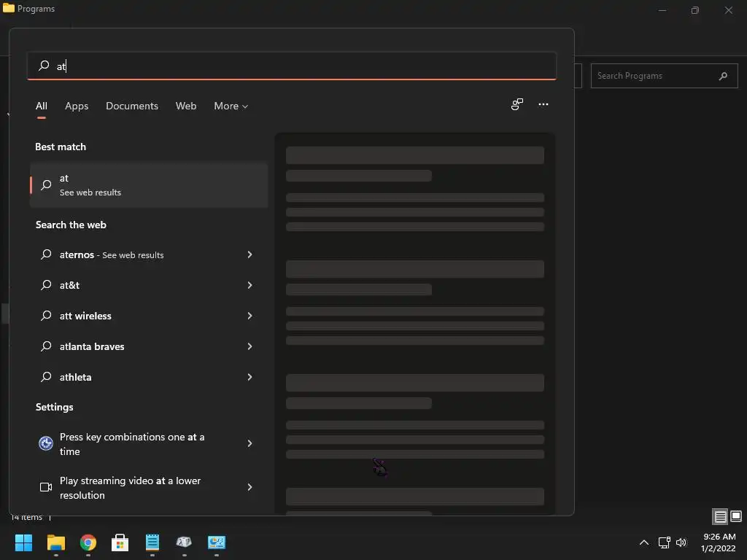Click the search icon in Search Programs box
This screenshot has width=747, height=560.
pos(723,76)
